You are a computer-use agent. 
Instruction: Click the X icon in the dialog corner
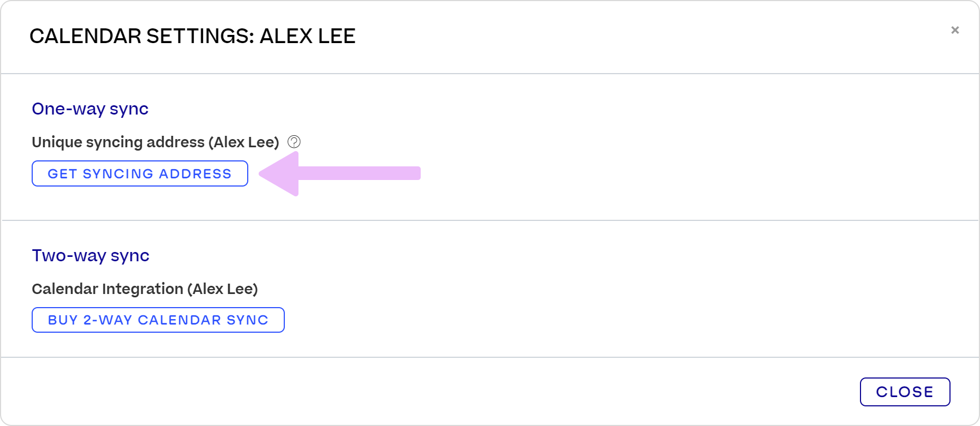pyautogui.click(x=955, y=30)
